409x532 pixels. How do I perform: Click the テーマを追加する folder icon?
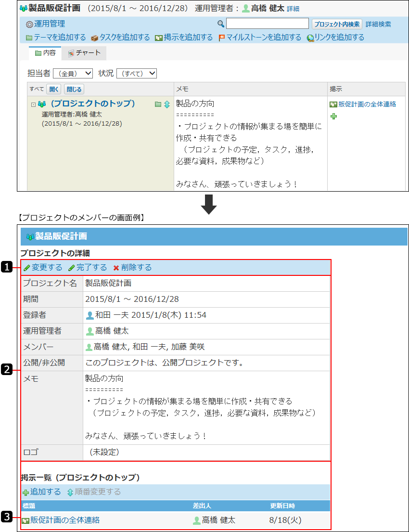coord(29,38)
